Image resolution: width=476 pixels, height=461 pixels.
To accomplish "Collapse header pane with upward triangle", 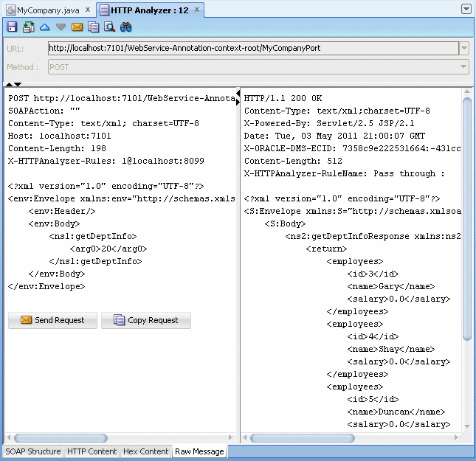I will pyautogui.click(x=10, y=84).
